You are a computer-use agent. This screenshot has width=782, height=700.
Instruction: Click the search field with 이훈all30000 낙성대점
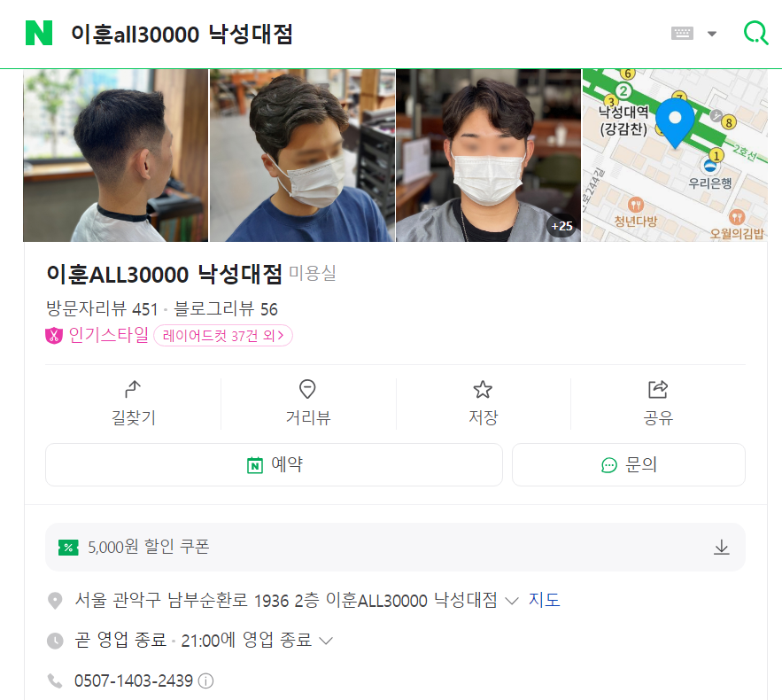(x=349, y=34)
